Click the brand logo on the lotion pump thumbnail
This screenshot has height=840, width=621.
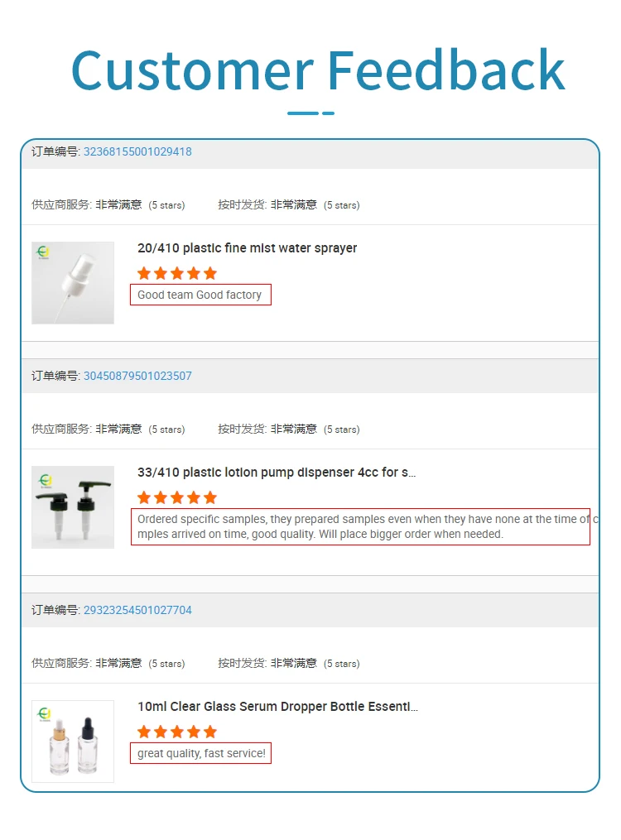point(45,481)
